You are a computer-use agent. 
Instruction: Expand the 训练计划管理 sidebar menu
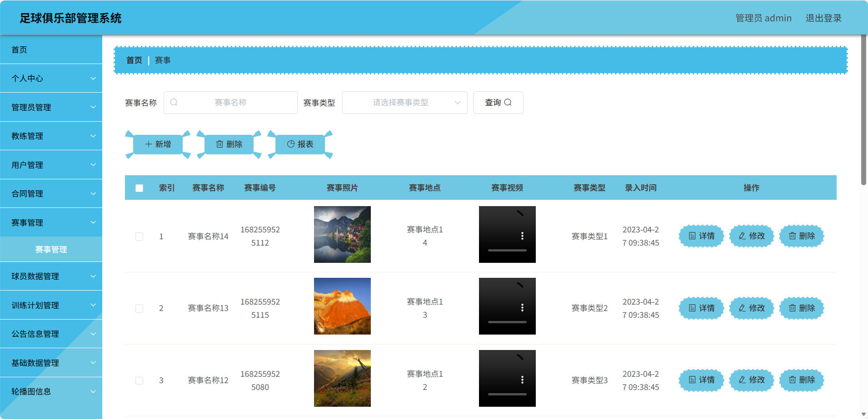point(51,305)
